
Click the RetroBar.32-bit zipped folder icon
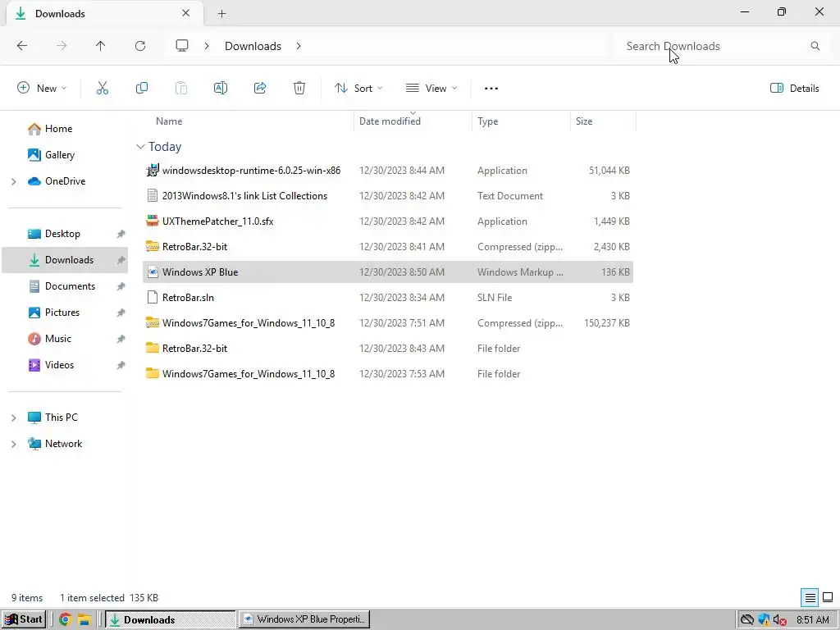click(153, 246)
